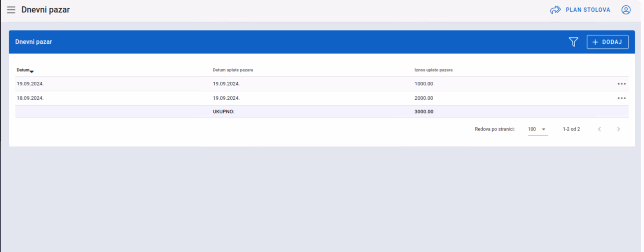Click the DODAJ button

pos(607,42)
